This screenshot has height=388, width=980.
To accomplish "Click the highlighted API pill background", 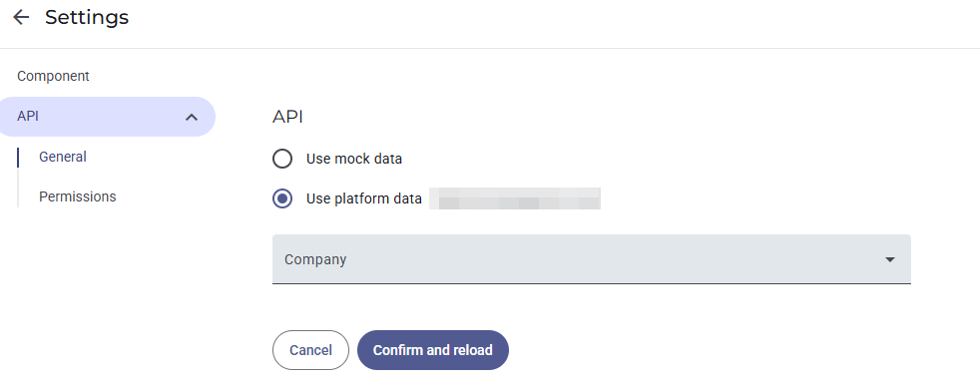I will (108, 117).
